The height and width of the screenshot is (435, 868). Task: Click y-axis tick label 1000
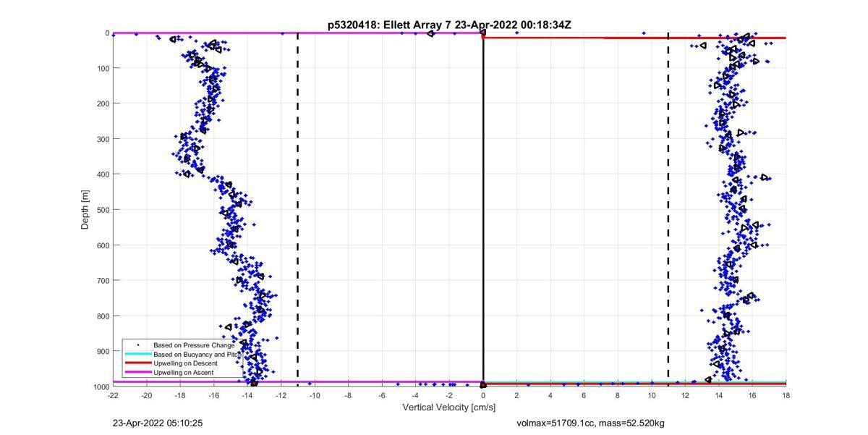(x=101, y=387)
